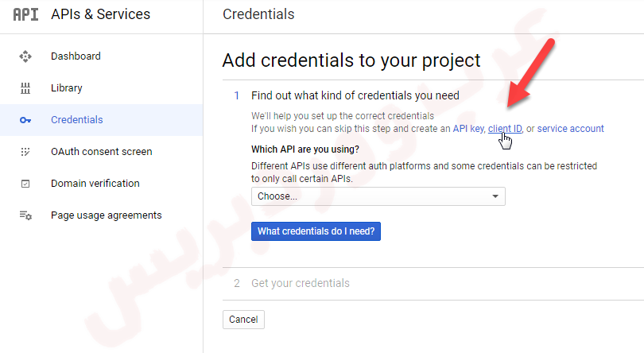Open the Dashboard menu item
Image resolution: width=644 pixels, height=353 pixels.
coord(76,56)
